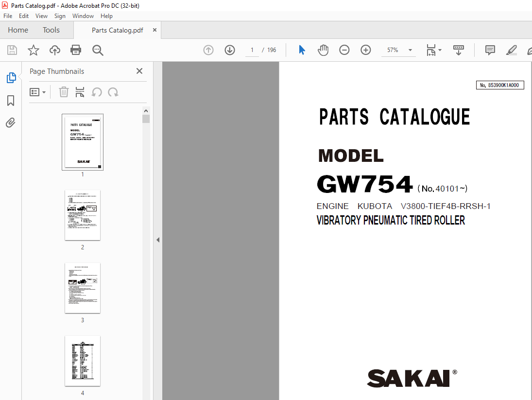Delete selected page with trash icon
The width and height of the screenshot is (532, 400).
point(64,92)
